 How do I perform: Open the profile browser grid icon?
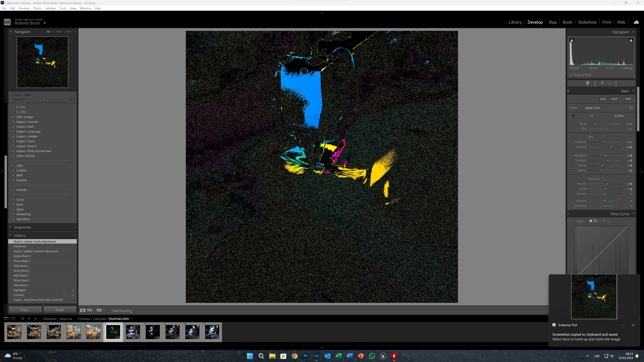click(x=631, y=108)
